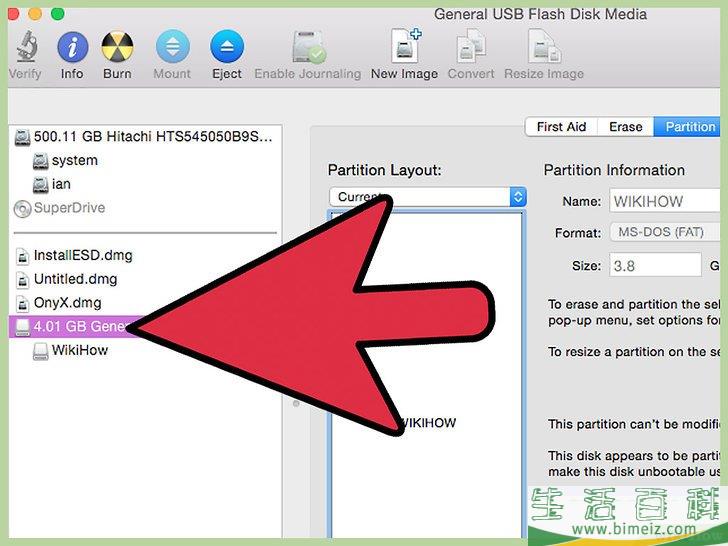Click the New Image toolbar icon
Viewport: 728px width, 546px height.
(404, 48)
